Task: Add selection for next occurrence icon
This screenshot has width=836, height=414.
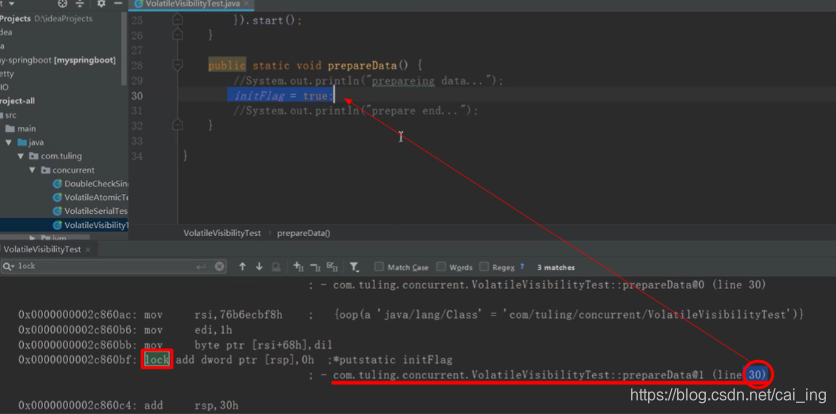Action: pos(298,266)
